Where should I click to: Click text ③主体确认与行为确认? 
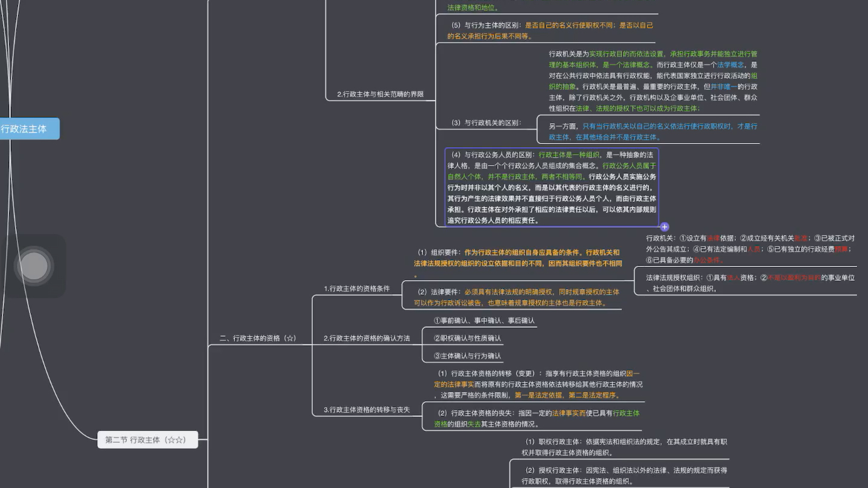click(468, 356)
